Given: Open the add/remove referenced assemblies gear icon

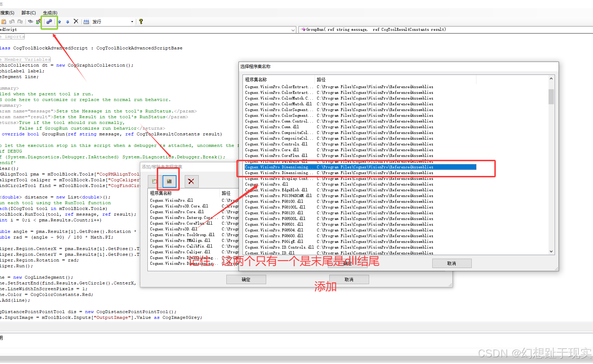Looking at the screenshot, I should click(49, 21).
